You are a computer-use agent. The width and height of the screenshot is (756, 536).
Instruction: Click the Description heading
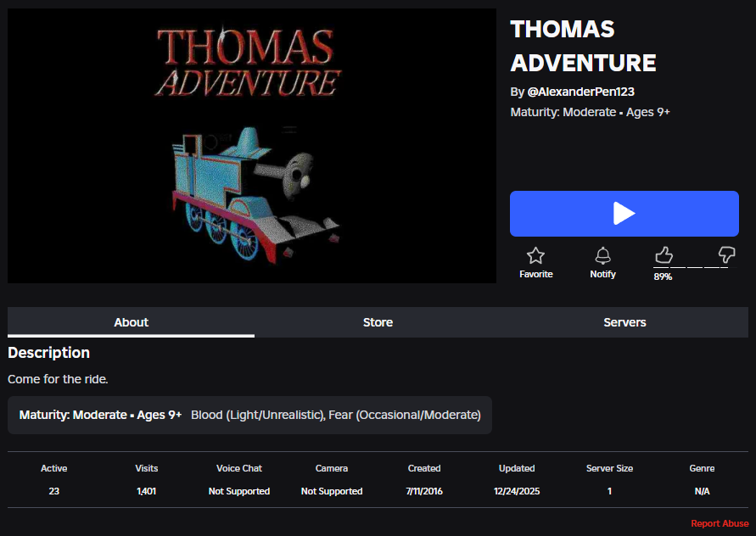pyautogui.click(x=48, y=353)
